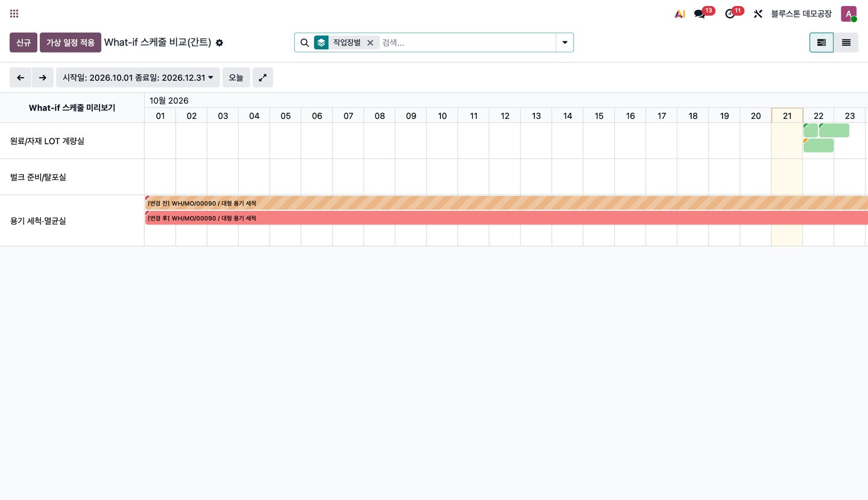Open the main apps grid menu
This screenshot has height=500, width=868.
pyautogui.click(x=14, y=14)
